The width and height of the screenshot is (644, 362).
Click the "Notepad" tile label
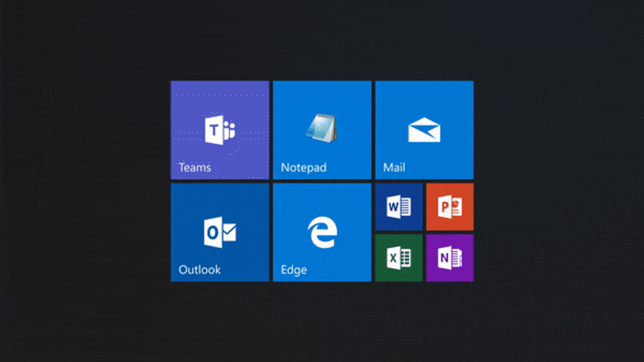pos(303,167)
